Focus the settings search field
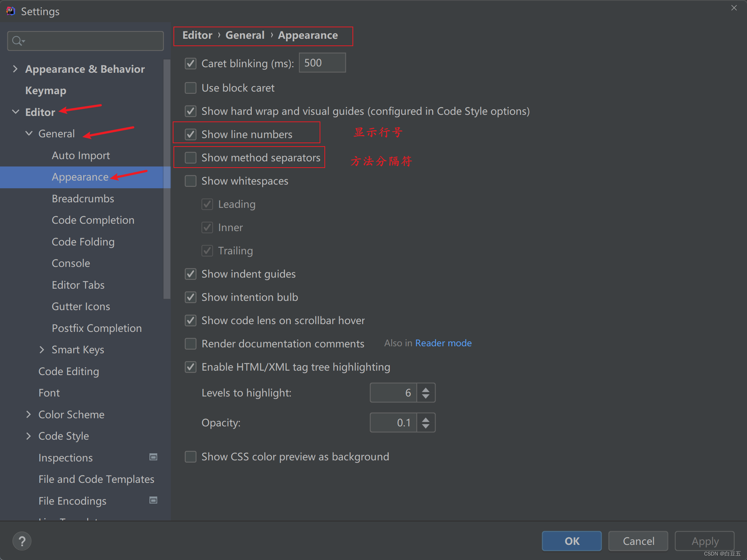 pyautogui.click(x=85, y=41)
